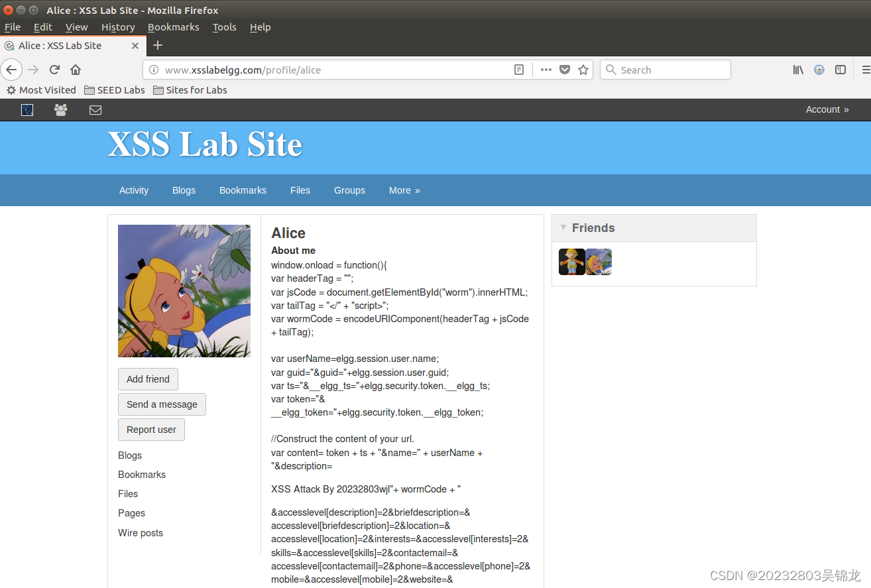Open Sites for Labs bookmark folder
Screen dimensions: 871x588
coord(190,90)
